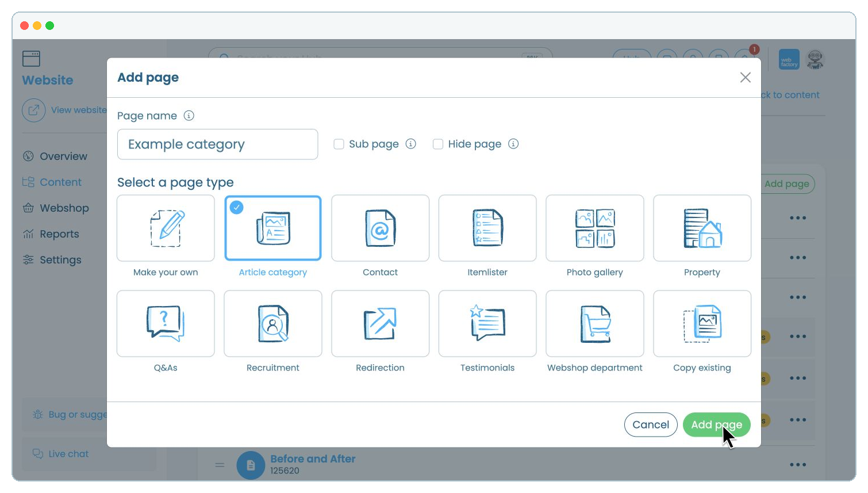Select the Testimonials page type
Viewport: 868px width, 493px height.
pos(487,323)
